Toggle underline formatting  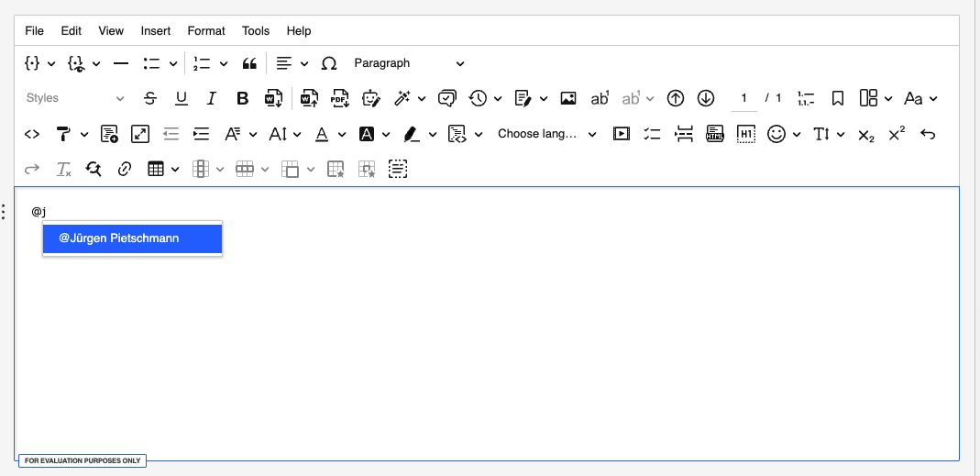coord(182,98)
